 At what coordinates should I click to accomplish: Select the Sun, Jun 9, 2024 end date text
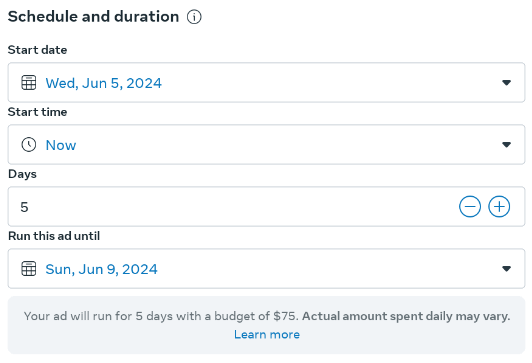(x=101, y=269)
